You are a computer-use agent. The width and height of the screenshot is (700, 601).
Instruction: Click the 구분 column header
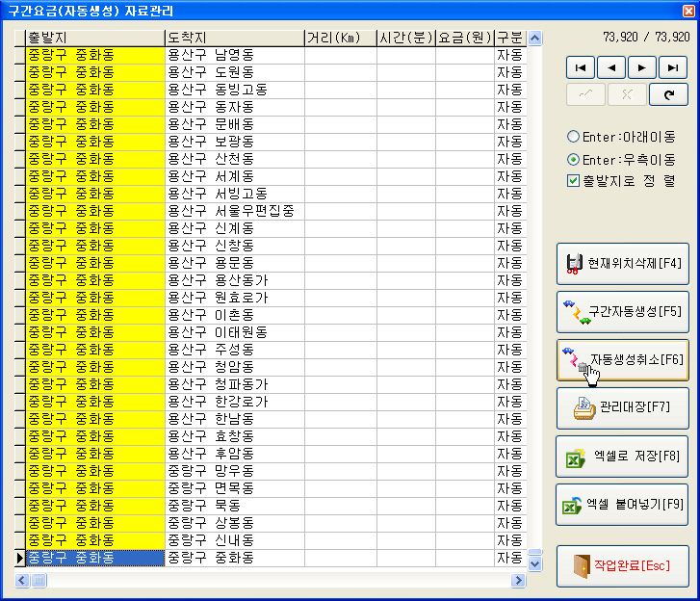tap(510, 38)
